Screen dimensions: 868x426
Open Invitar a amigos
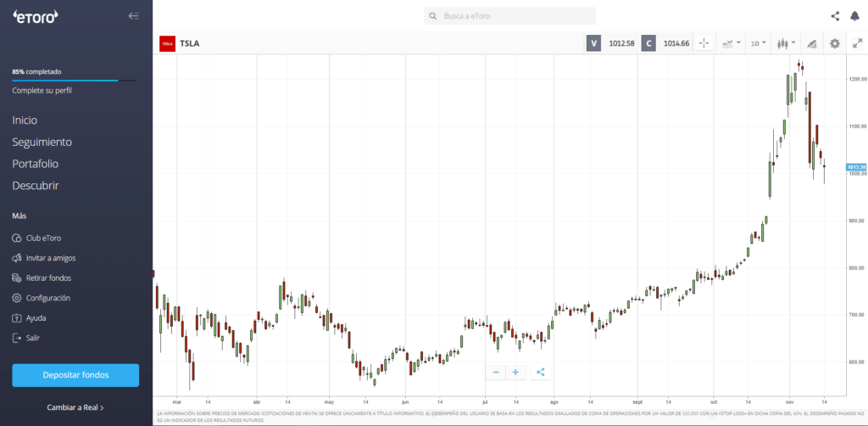pyautogui.click(x=51, y=258)
